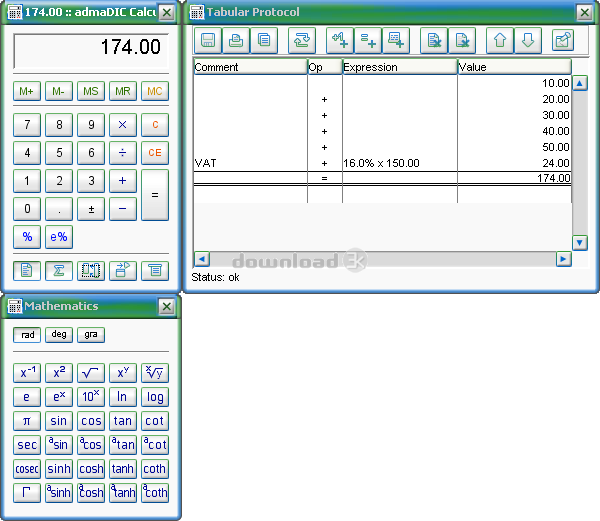Select the 16.0% x 150.00 expression cell
600x521 pixels.
click(400, 163)
